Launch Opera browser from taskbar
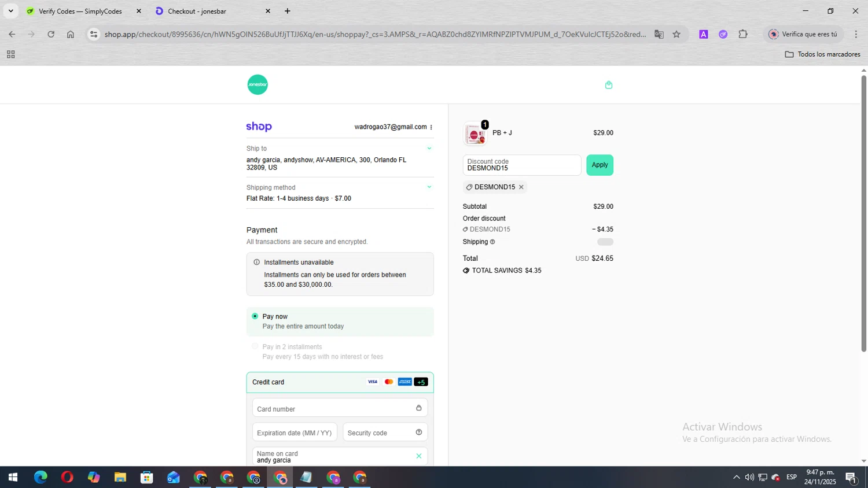The height and width of the screenshot is (488, 868). click(67, 478)
